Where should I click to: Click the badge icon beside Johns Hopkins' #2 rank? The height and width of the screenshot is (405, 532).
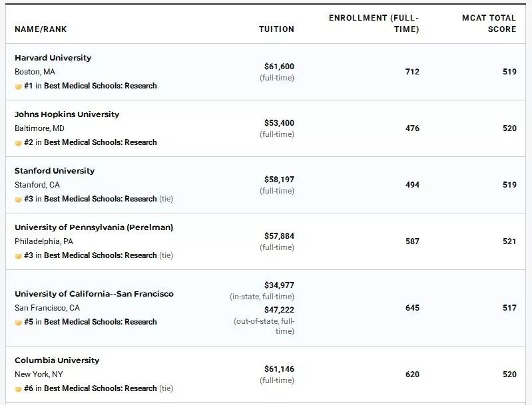point(19,143)
